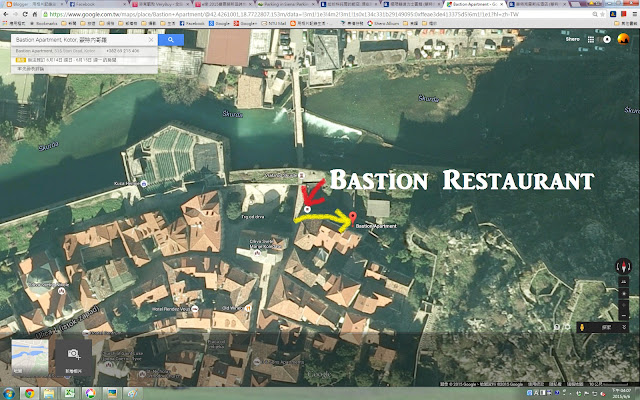The width and height of the screenshot is (640, 400).
Task: Click the Picasa icon in taskbar
Action: [x=90, y=393]
